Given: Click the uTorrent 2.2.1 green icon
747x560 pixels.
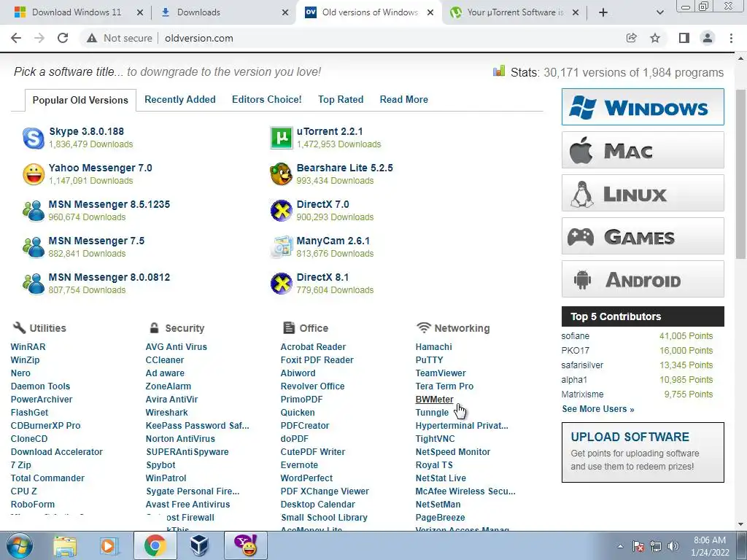Looking at the screenshot, I should [281, 138].
